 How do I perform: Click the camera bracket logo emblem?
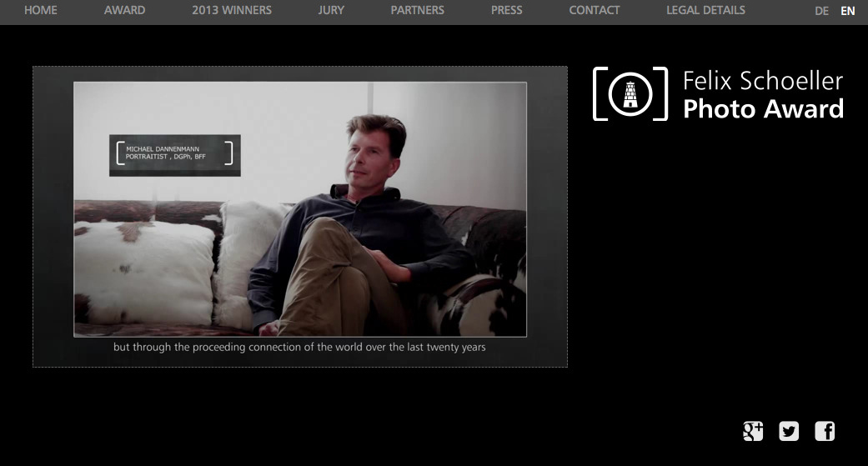point(630,94)
